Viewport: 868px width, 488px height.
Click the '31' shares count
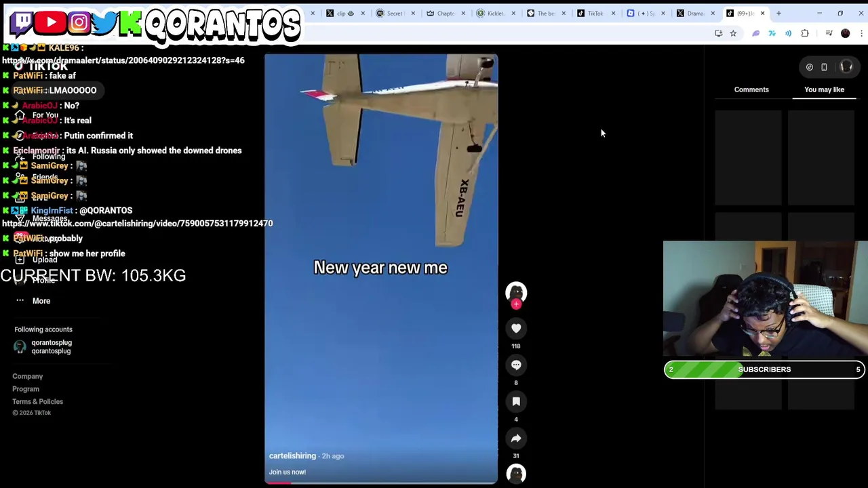516,455
